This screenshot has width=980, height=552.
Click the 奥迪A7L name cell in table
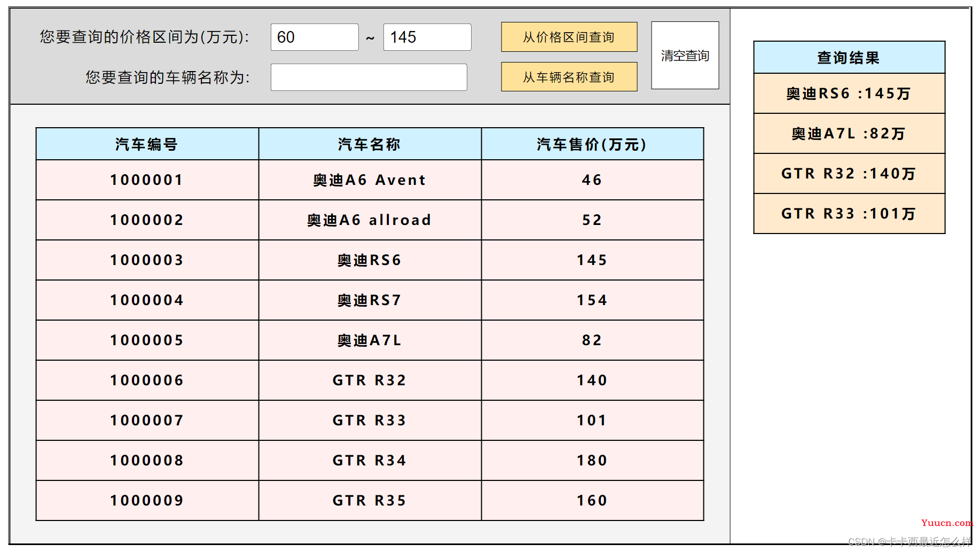pos(370,340)
